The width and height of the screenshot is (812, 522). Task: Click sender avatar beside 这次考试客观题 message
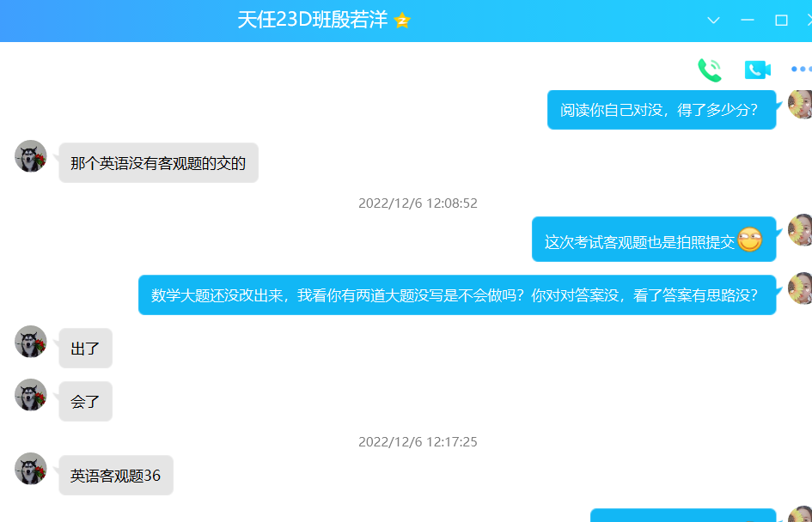[x=800, y=230]
